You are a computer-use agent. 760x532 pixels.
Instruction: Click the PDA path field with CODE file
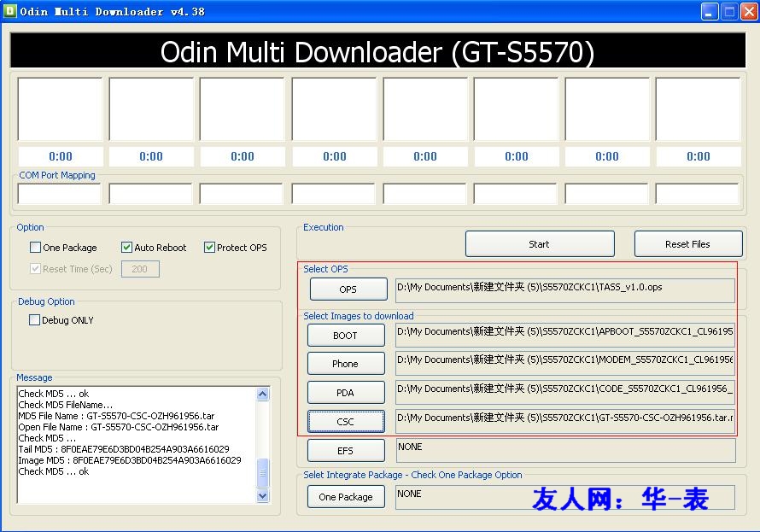click(x=565, y=392)
